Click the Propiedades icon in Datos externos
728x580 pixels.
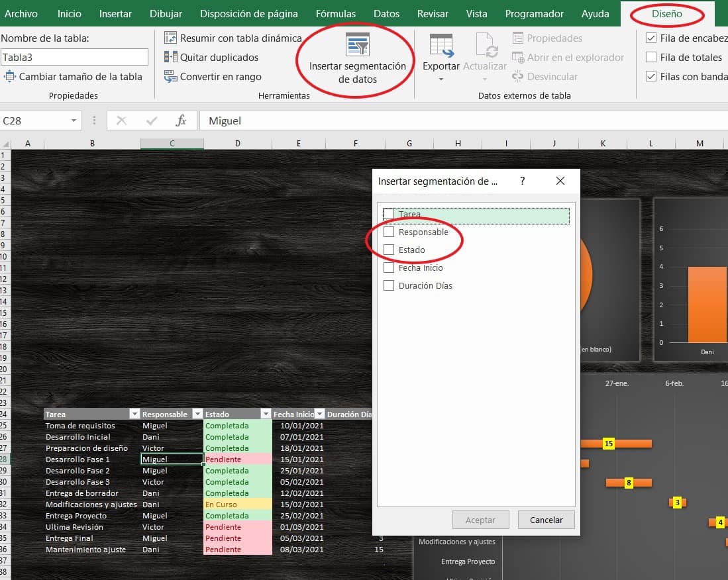coord(517,38)
